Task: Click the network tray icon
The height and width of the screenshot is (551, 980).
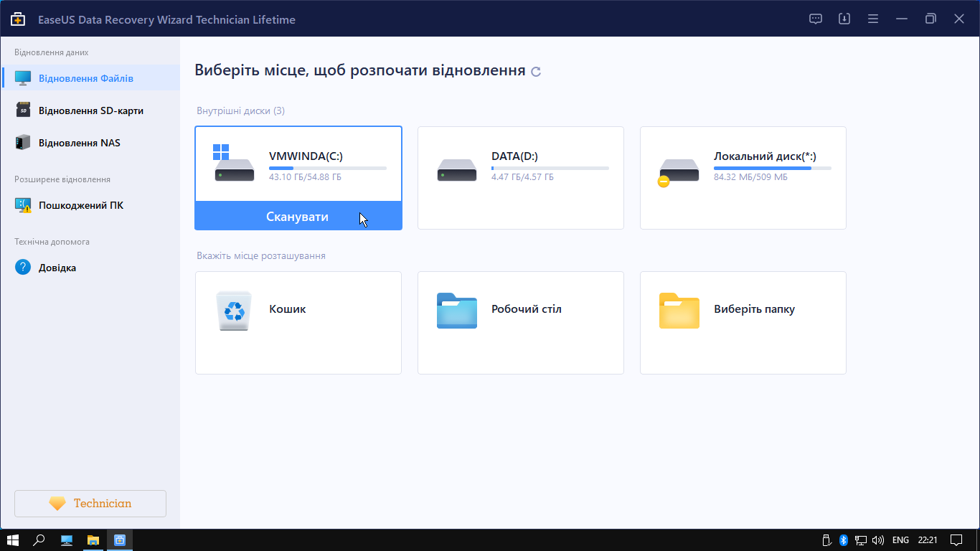Action: pyautogui.click(x=861, y=540)
